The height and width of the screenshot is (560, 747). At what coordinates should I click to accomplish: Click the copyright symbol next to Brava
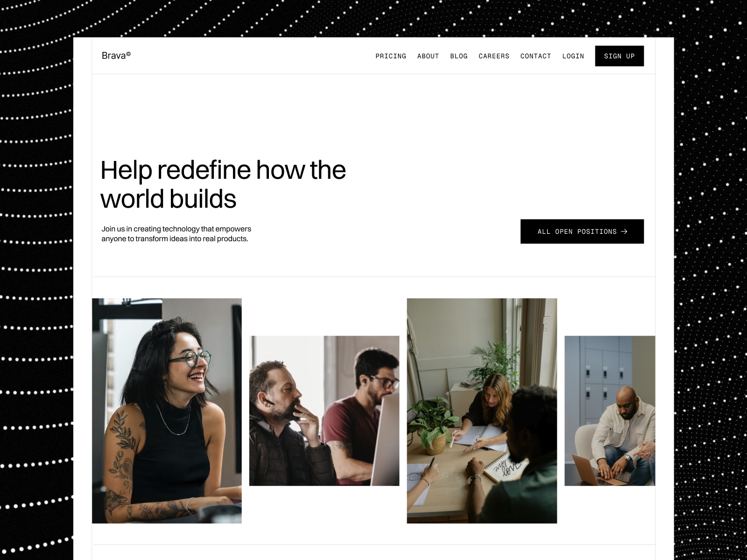pyautogui.click(x=128, y=54)
